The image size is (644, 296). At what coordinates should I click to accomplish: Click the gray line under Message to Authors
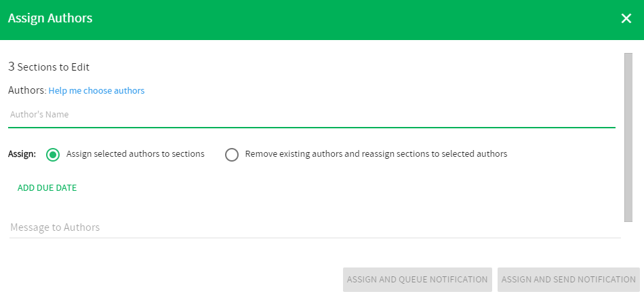pyautogui.click(x=315, y=238)
